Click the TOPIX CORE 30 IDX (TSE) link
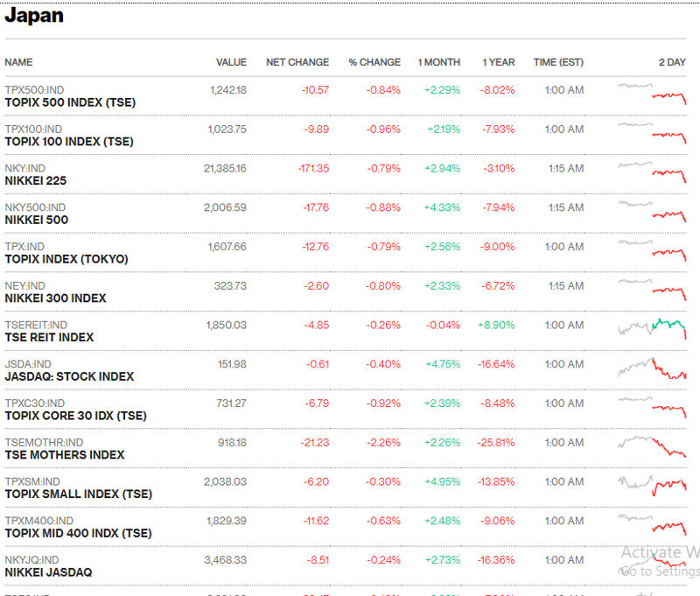 (75, 416)
